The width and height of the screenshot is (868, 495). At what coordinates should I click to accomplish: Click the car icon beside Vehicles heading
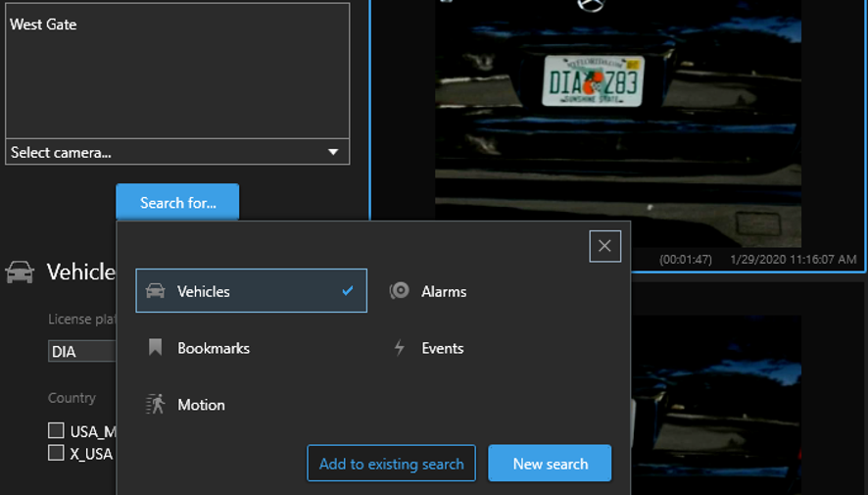pos(20,272)
